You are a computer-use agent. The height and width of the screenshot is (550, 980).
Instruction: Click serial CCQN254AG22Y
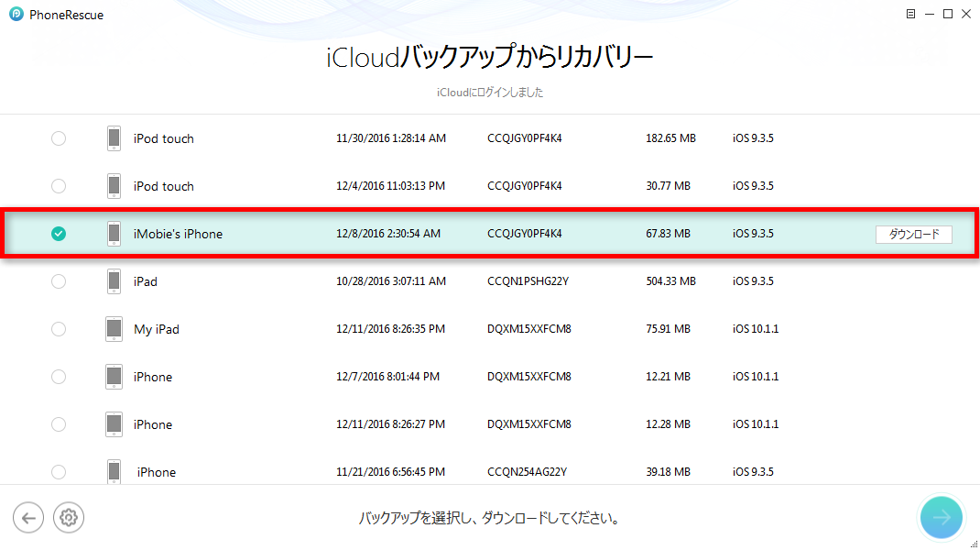click(x=527, y=472)
